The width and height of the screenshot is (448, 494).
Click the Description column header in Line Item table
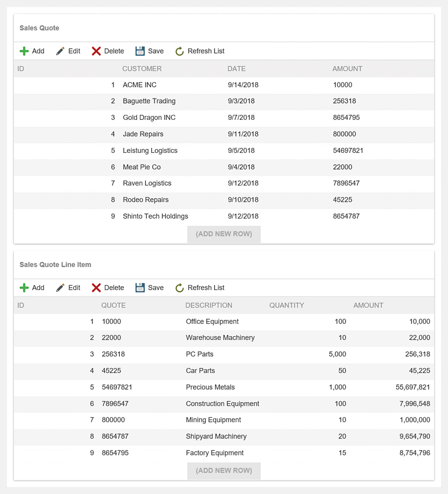pyautogui.click(x=209, y=306)
